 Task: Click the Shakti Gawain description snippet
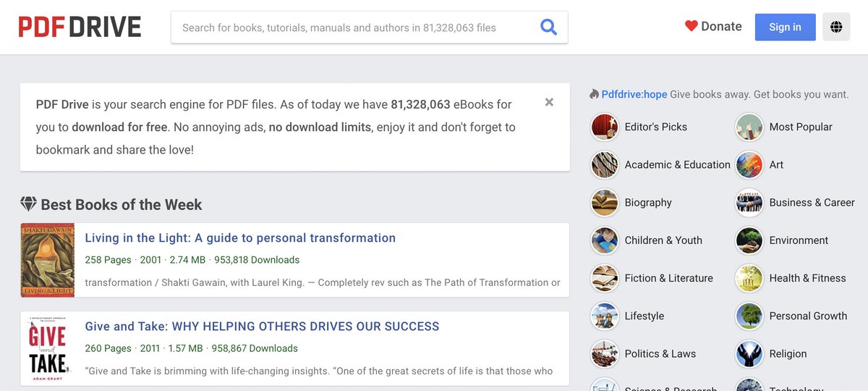coord(323,282)
